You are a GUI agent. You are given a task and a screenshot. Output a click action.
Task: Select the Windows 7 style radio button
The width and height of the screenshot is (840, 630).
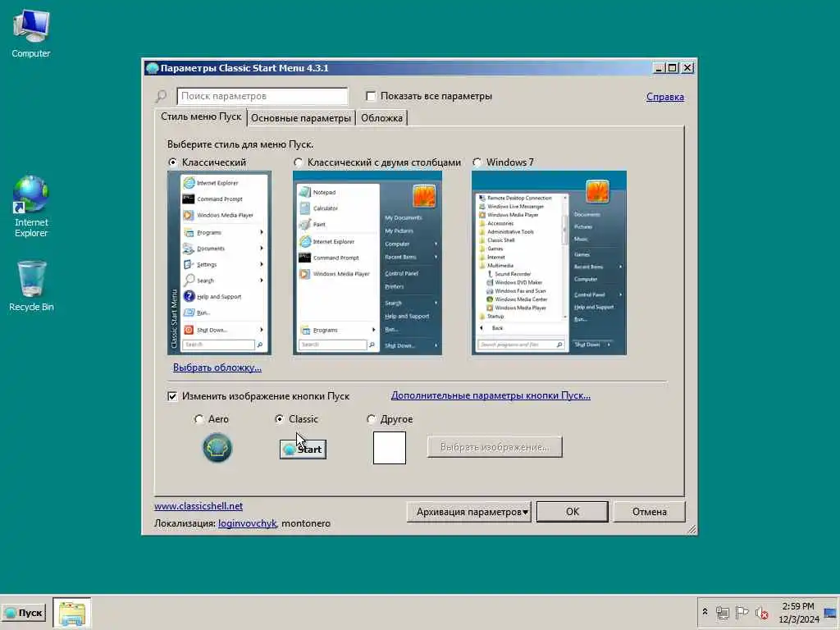pyautogui.click(x=477, y=162)
